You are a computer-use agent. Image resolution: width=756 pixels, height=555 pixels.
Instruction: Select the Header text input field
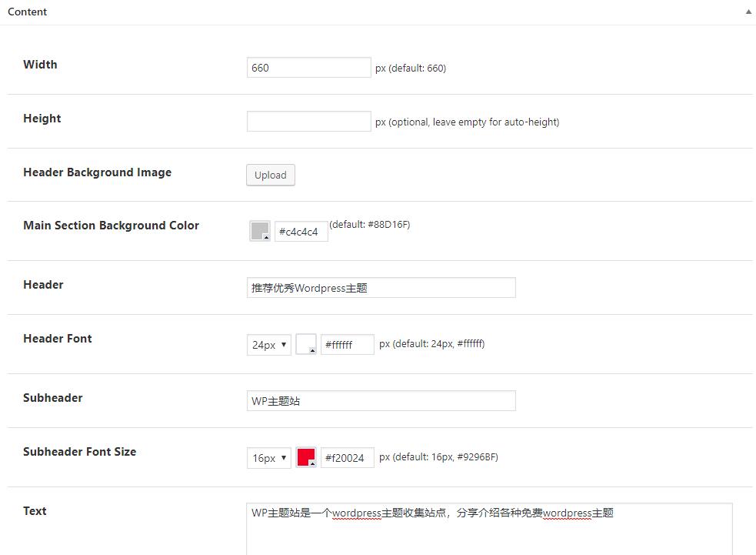[x=381, y=287]
